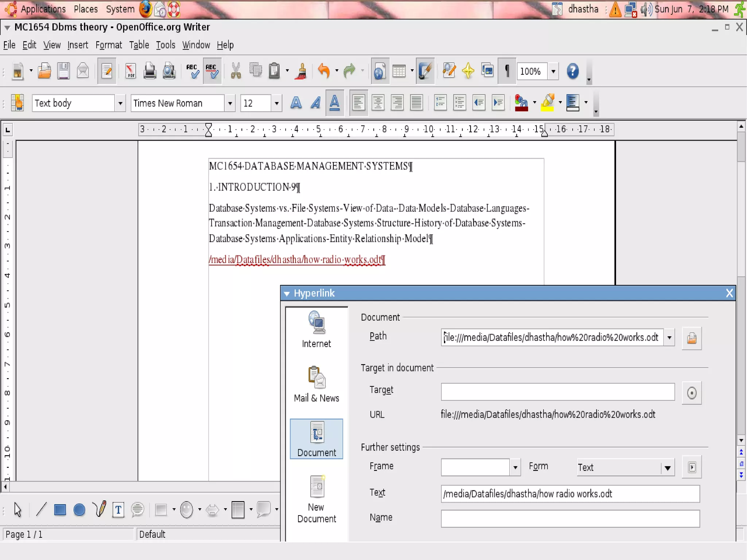Viewport: 747px width, 560px height.
Task: Open Page Preview icon
Action: [x=169, y=71]
